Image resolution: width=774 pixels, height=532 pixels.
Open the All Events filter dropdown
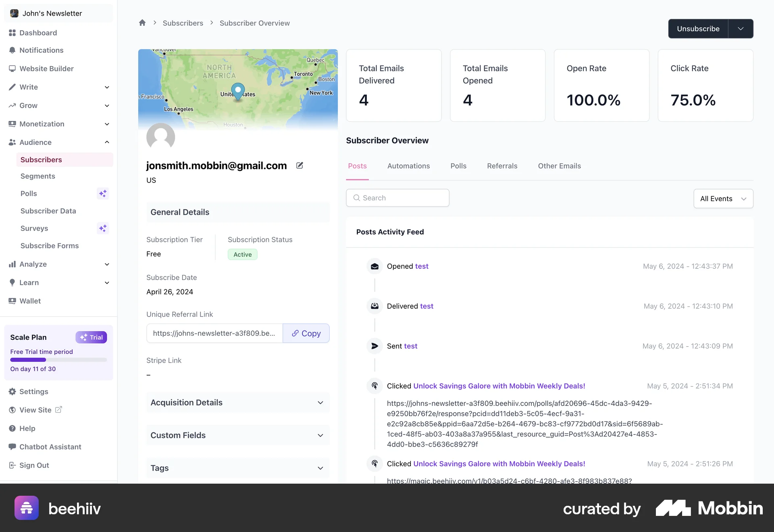[x=723, y=198]
